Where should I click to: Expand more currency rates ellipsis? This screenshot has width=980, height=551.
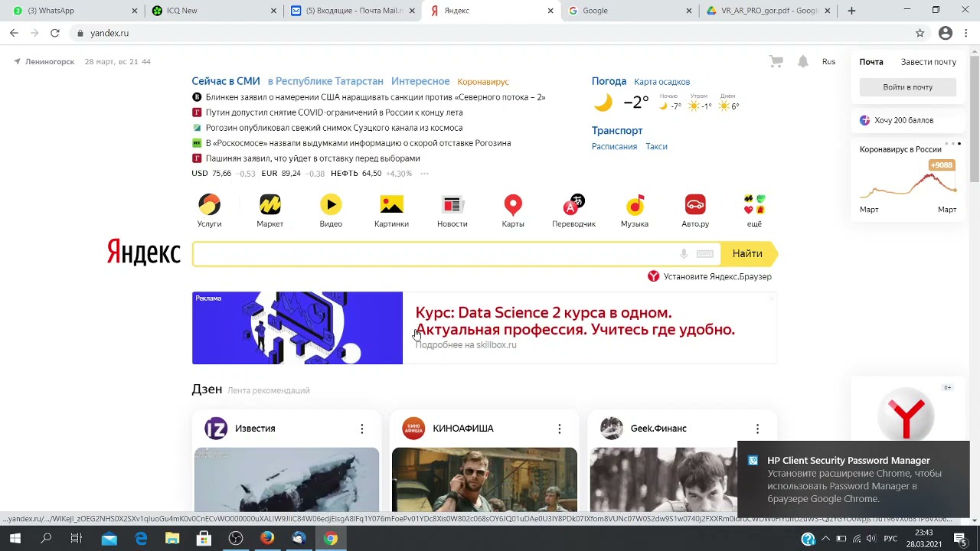pos(424,174)
